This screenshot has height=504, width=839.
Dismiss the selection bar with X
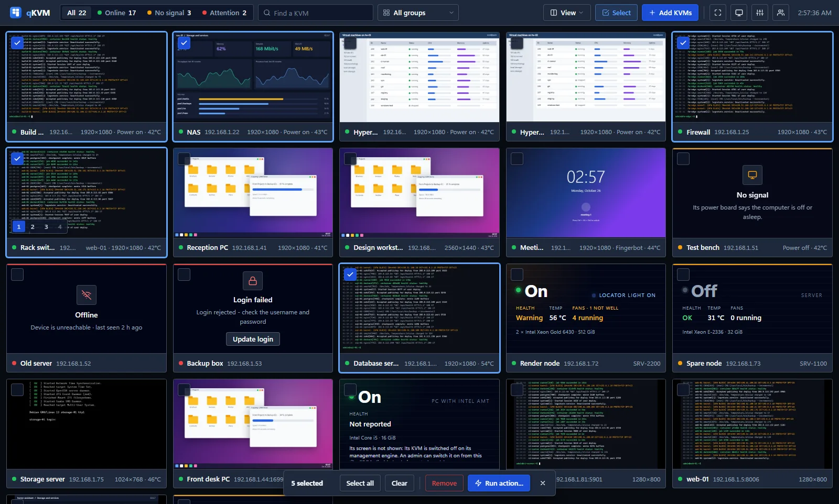pyautogui.click(x=543, y=483)
